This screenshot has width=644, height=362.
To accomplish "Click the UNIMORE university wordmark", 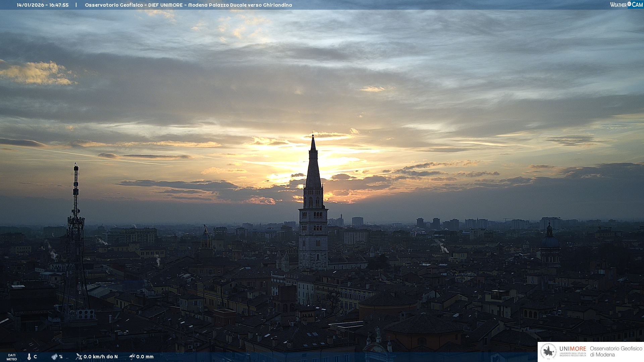I will pyautogui.click(x=573, y=349).
